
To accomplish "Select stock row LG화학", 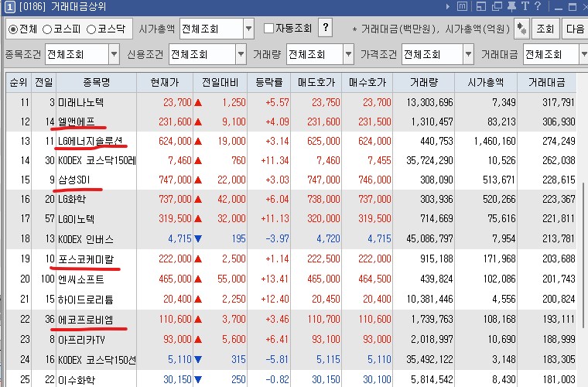I will (x=291, y=199).
